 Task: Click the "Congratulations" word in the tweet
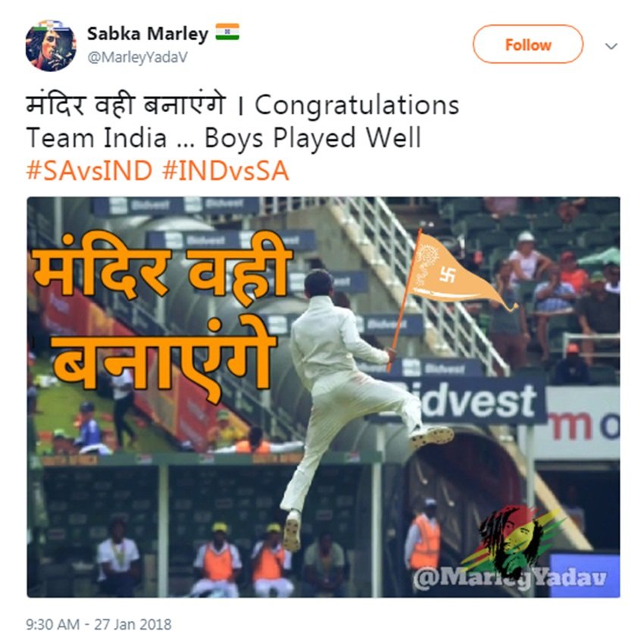click(x=357, y=105)
